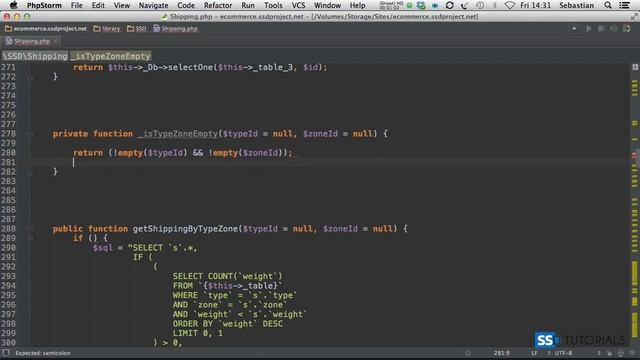The height and width of the screenshot is (360, 640).
Task: Click line number 280 in the gutter
Action: coord(8,153)
